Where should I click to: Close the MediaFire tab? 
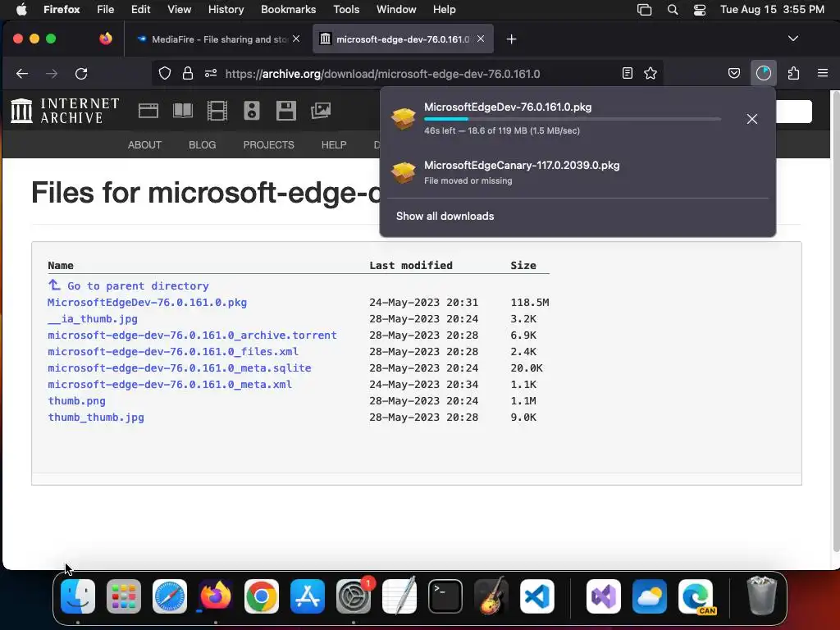tap(296, 39)
